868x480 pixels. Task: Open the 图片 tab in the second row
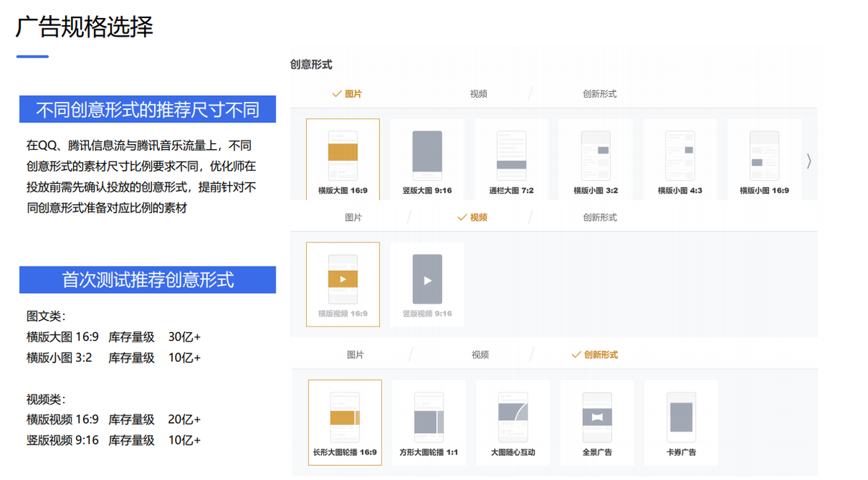354,216
